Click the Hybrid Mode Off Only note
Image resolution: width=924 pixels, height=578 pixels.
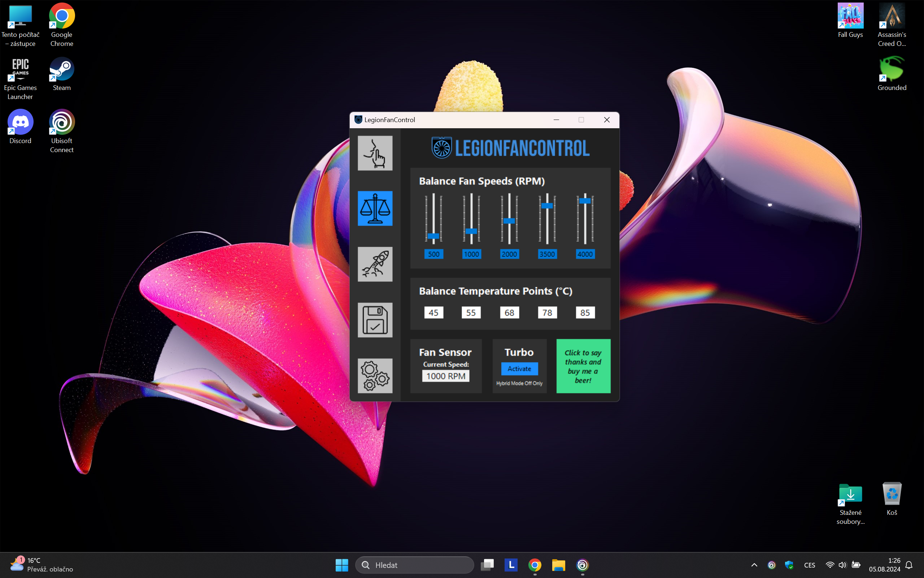pos(519,383)
